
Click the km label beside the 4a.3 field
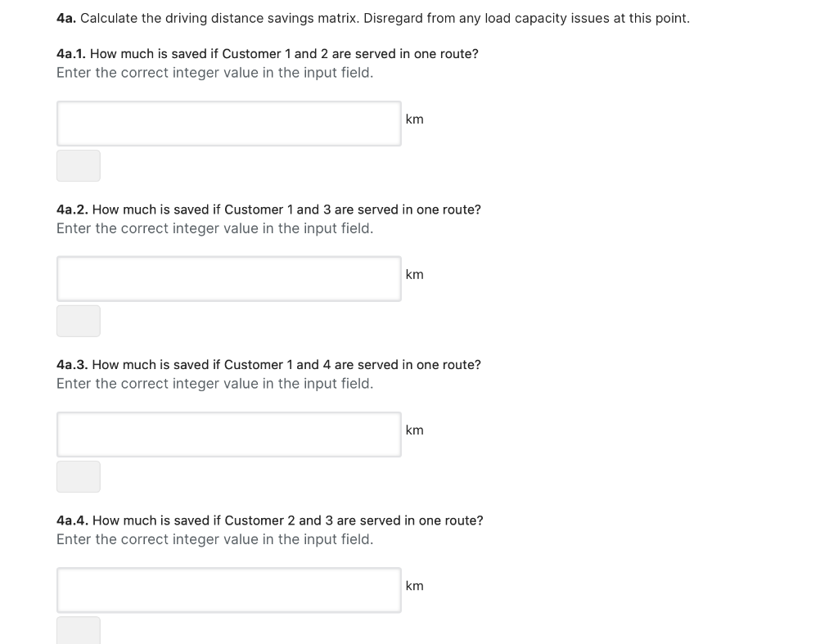415,430
